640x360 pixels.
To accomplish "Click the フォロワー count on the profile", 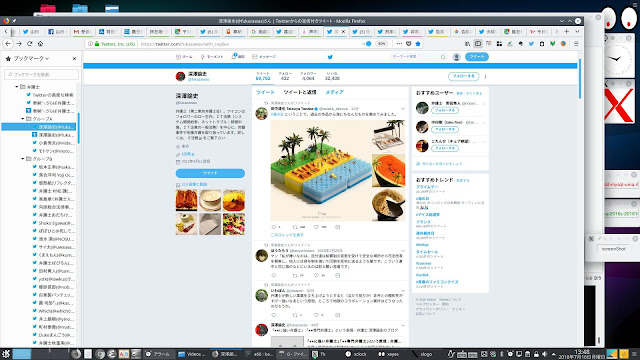I will tap(308, 76).
